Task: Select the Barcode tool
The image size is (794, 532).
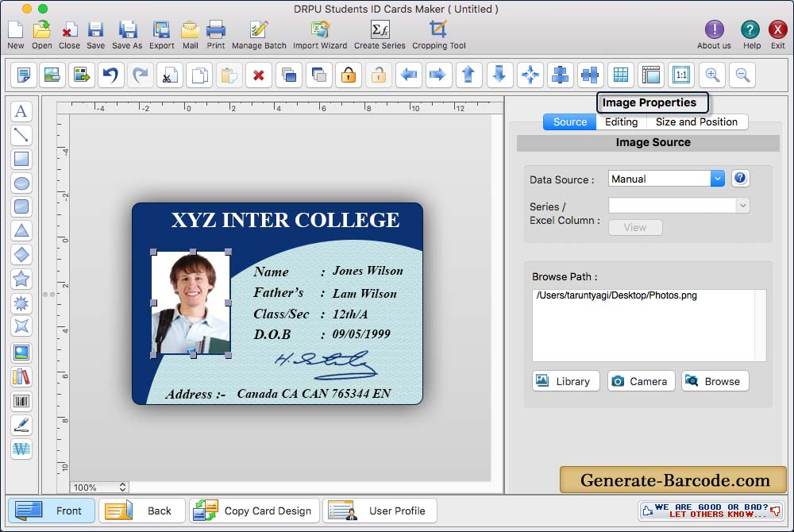Action: coord(21,402)
